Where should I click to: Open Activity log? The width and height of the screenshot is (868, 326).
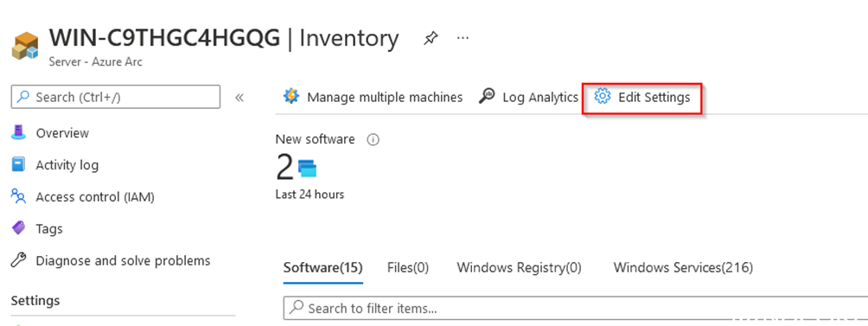coord(67,165)
